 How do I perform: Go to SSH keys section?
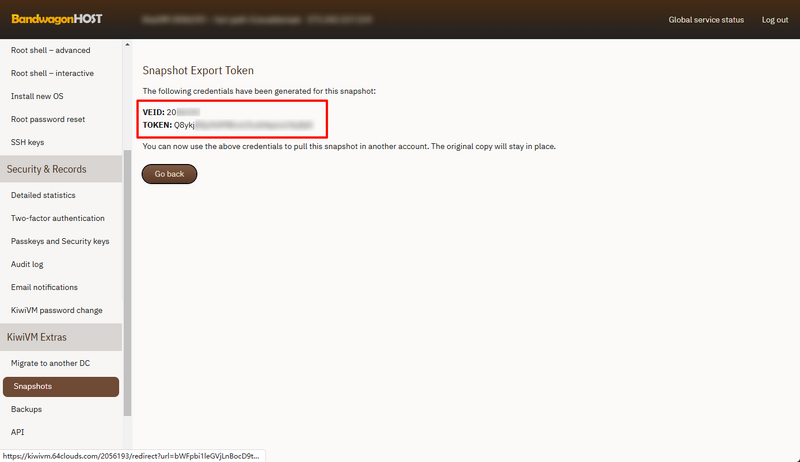(x=28, y=142)
